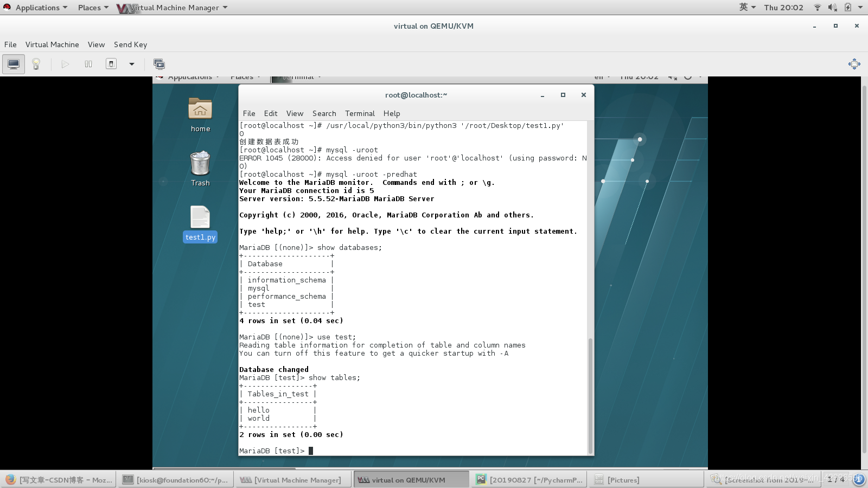Click the workspace switcher 1 / 4
868x488 pixels.
[836, 479]
